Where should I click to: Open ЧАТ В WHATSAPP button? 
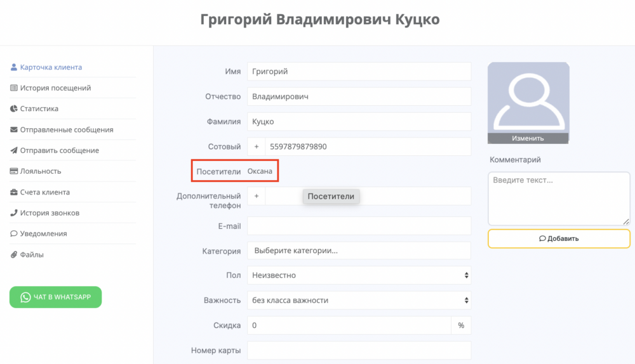55,297
